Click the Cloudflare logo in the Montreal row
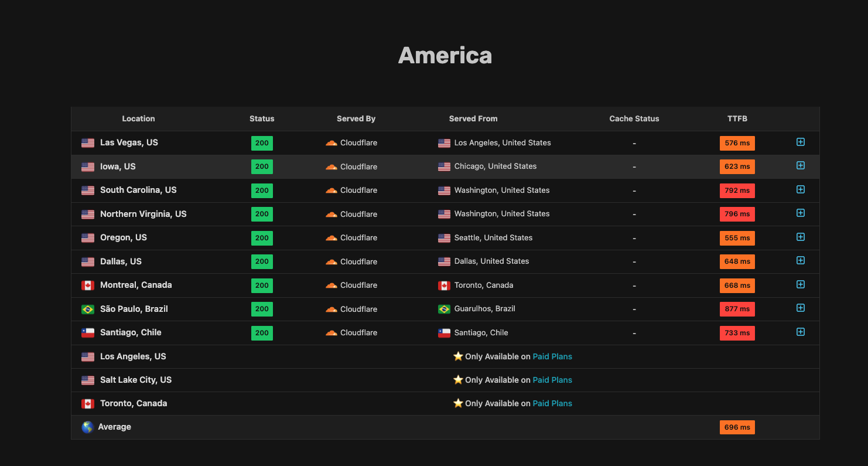The width and height of the screenshot is (868, 466). click(332, 285)
